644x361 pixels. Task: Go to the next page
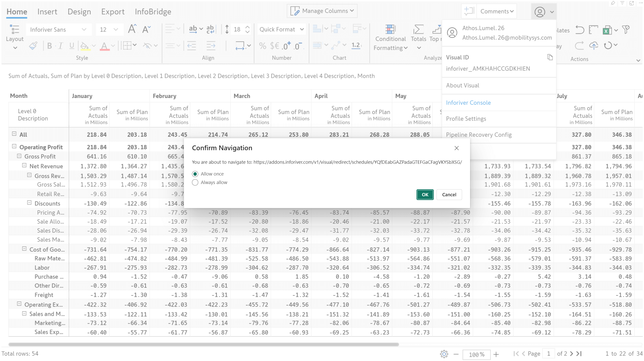coord(571,354)
